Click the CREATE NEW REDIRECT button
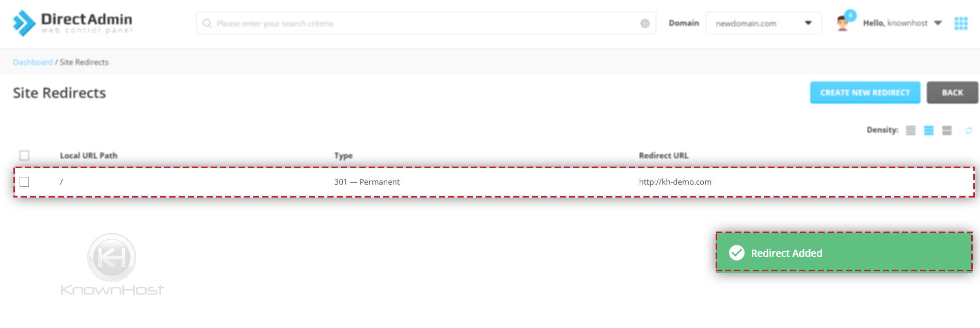980x328 pixels. point(864,93)
